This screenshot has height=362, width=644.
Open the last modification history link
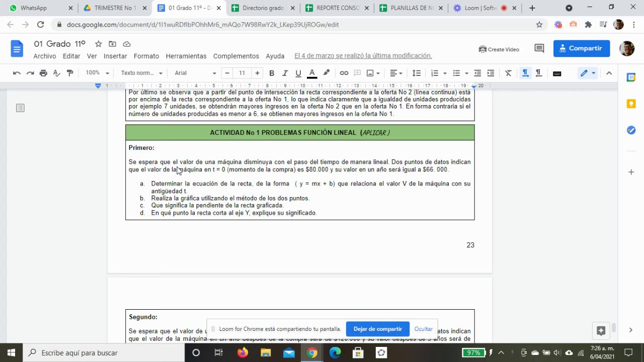(363, 56)
